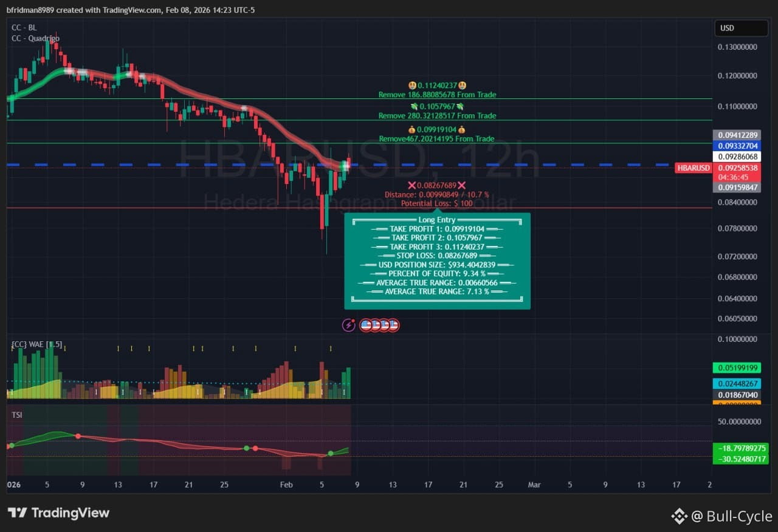
Task: Click the 0.07800000 price axis tick
Action: pyautogui.click(x=737, y=228)
